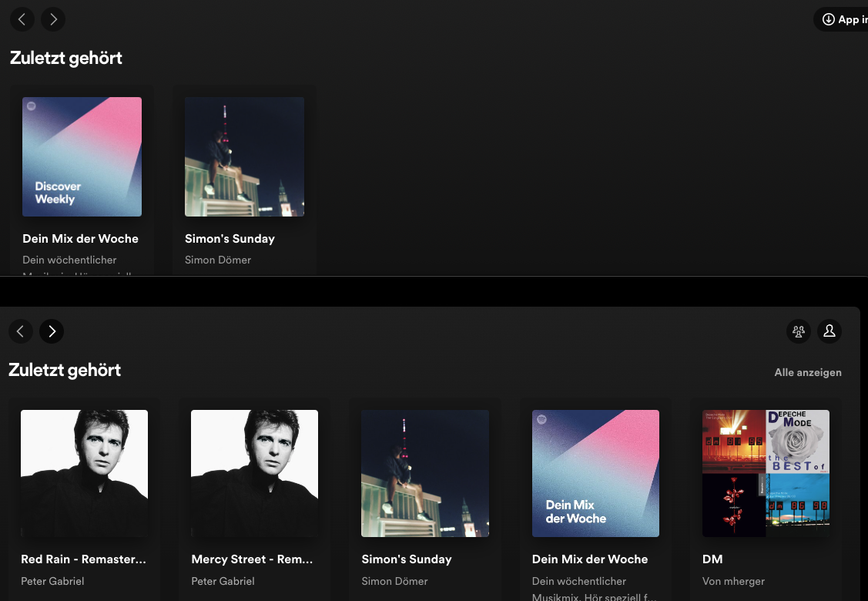Image resolution: width=868 pixels, height=601 pixels.
Task: Go back using upper window's back arrow
Action: [22, 19]
